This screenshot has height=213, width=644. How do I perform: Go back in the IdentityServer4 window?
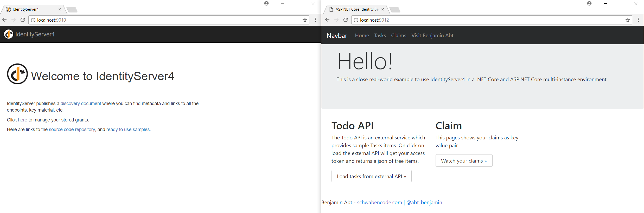4,20
